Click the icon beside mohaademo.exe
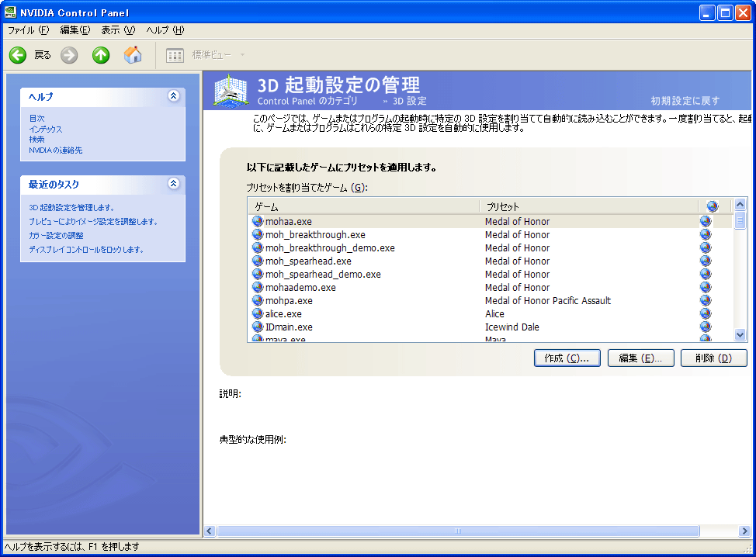756x557 pixels. coord(258,287)
